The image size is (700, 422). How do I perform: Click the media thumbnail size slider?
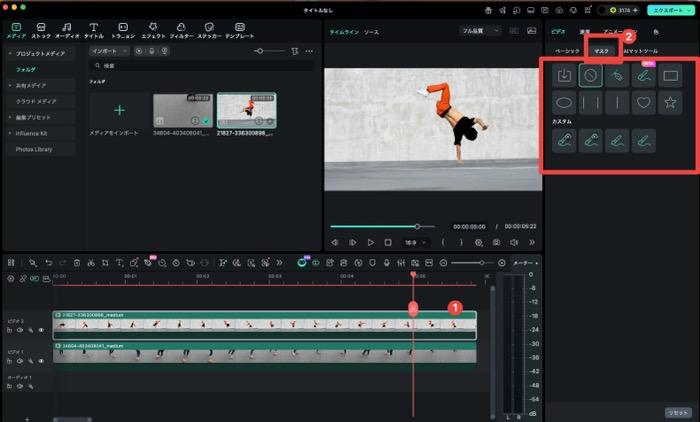(269, 51)
